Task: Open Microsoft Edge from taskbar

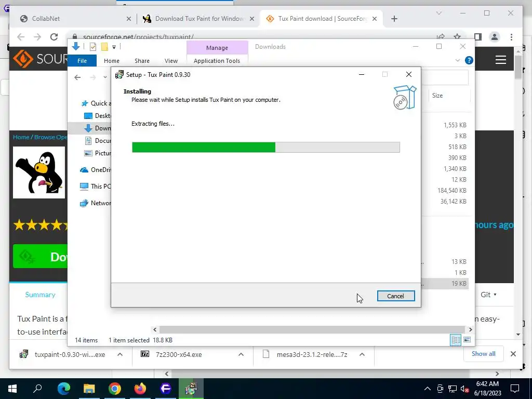Action: (x=63, y=389)
